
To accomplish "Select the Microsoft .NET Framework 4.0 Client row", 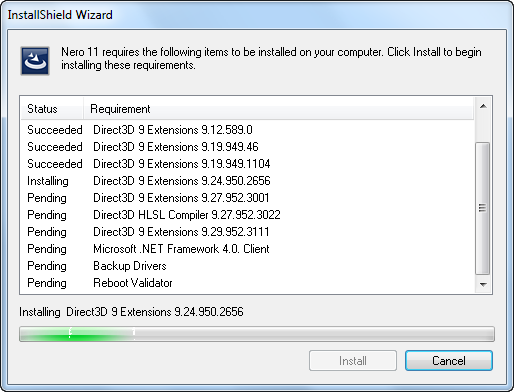I will tap(247, 249).
